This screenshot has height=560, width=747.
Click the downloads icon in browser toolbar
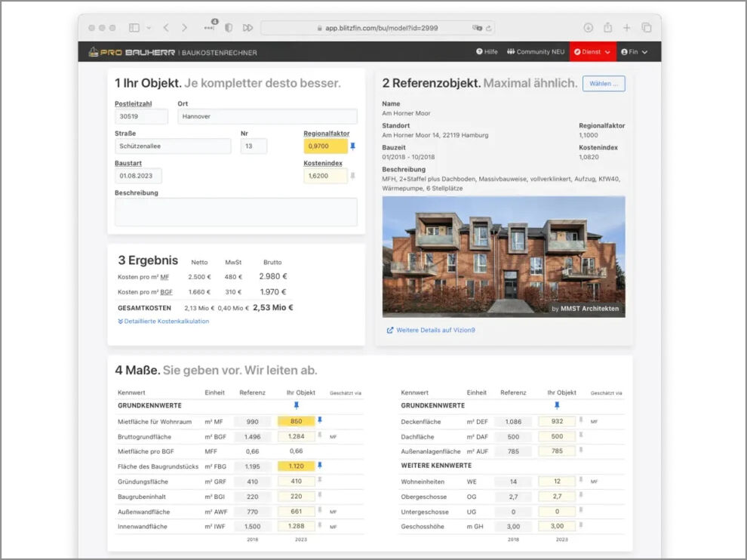[589, 28]
